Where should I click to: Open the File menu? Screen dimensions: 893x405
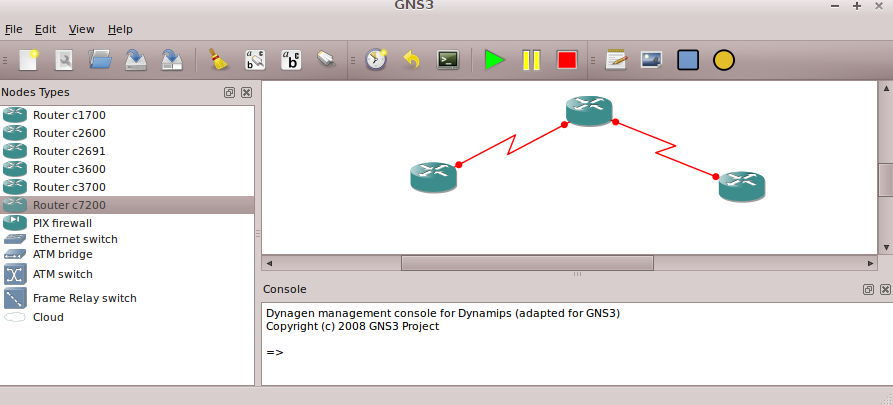point(13,29)
